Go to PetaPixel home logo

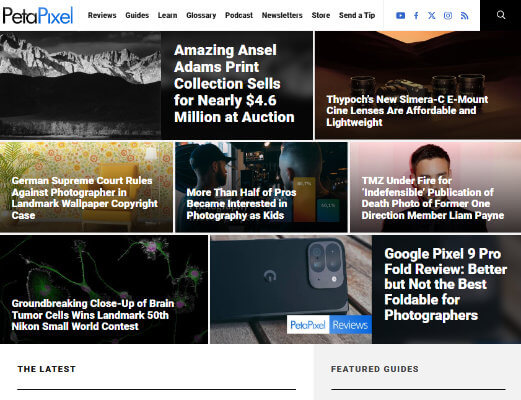[x=38, y=15]
